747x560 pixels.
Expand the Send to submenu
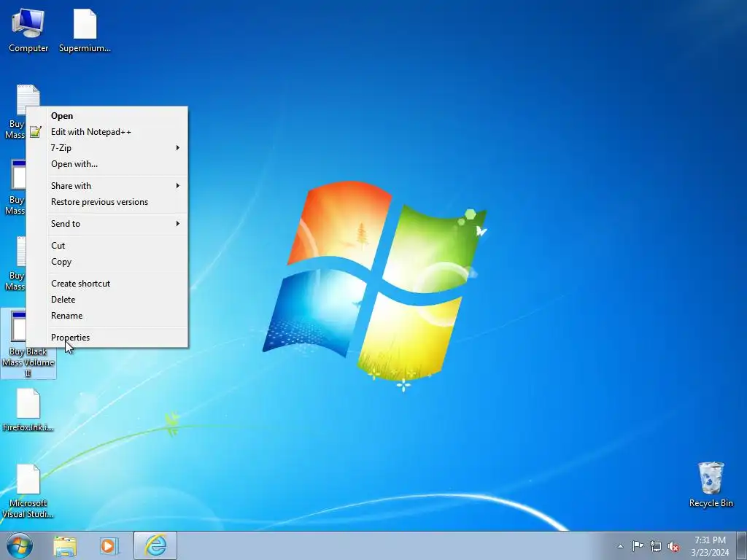[x=107, y=224]
